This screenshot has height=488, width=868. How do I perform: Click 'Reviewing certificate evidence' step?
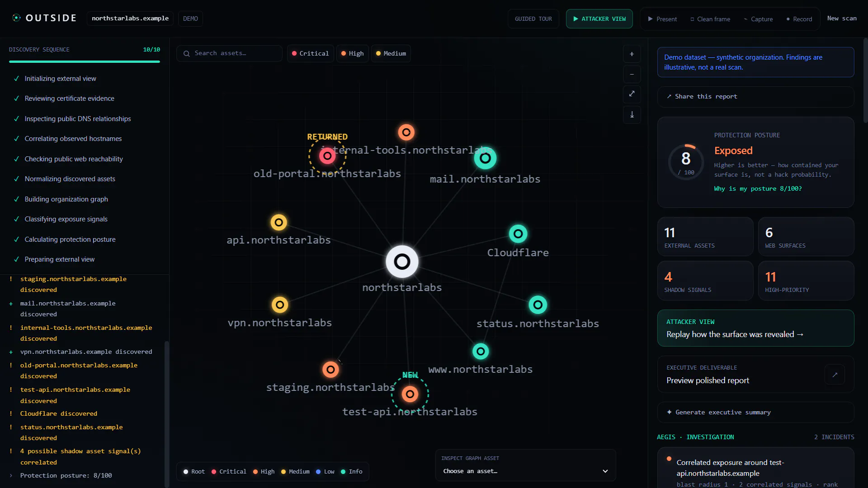tap(69, 99)
